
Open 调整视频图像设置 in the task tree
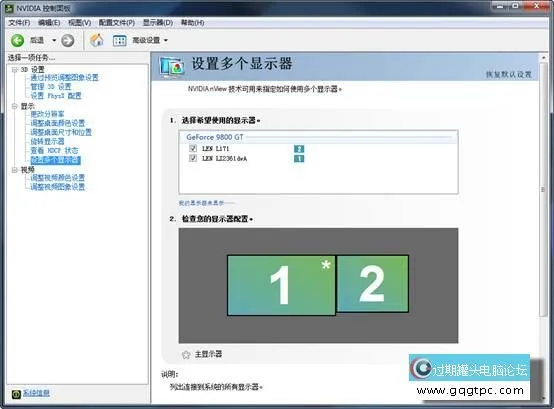click(58, 187)
